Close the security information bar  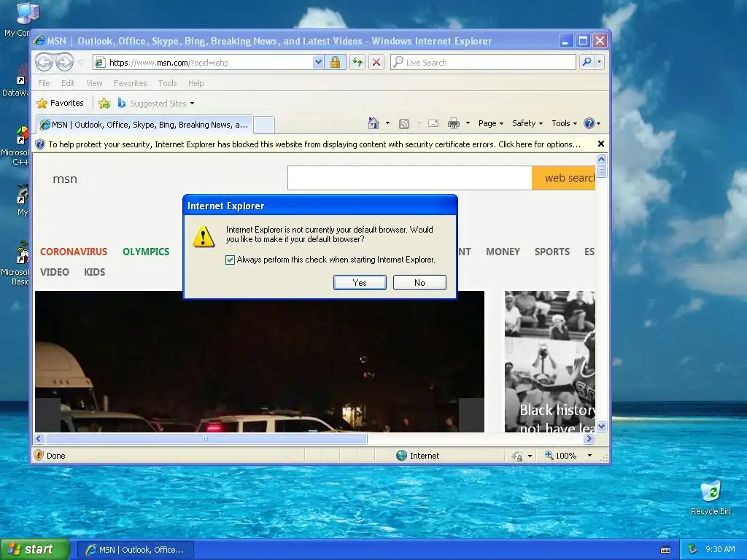(x=601, y=144)
